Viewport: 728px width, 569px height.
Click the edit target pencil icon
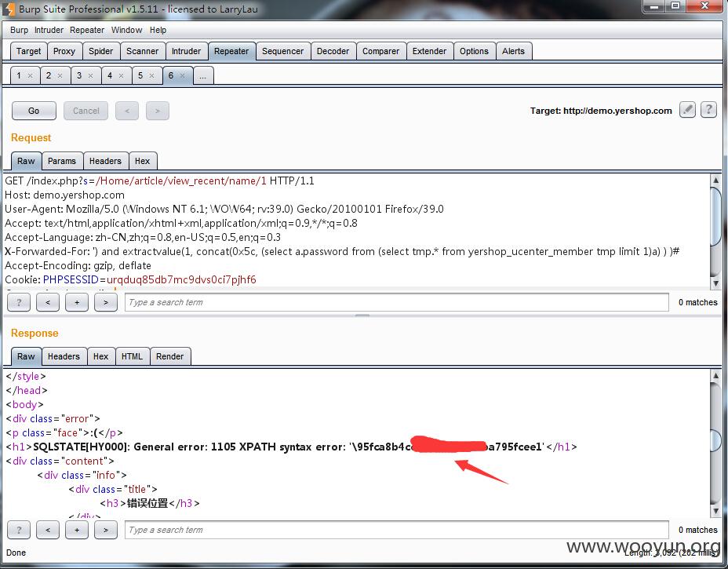coord(687,110)
